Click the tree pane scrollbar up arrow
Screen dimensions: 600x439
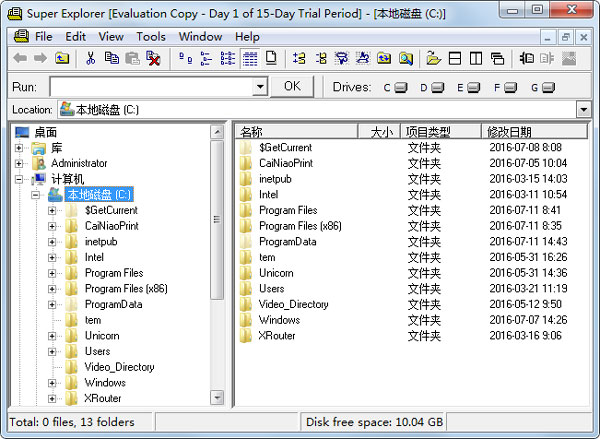(217, 132)
